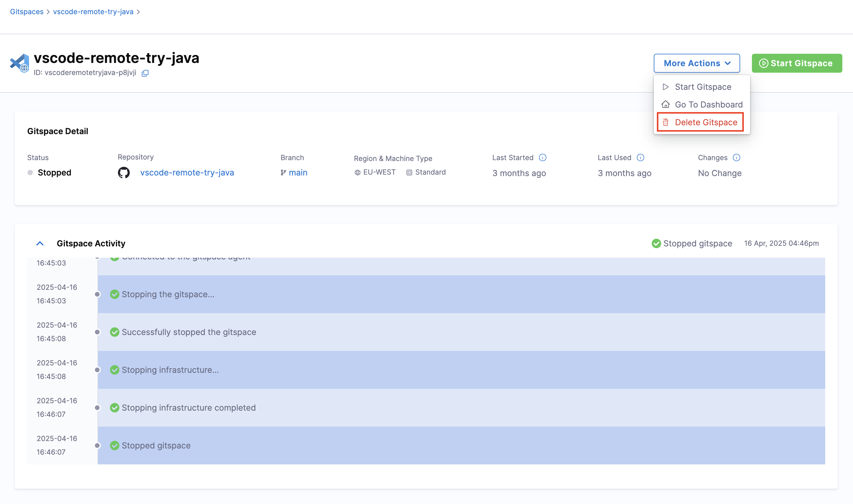Click green check beside Stopping infrastructure completed
Viewport: 853px width, 504px height.
tap(114, 408)
